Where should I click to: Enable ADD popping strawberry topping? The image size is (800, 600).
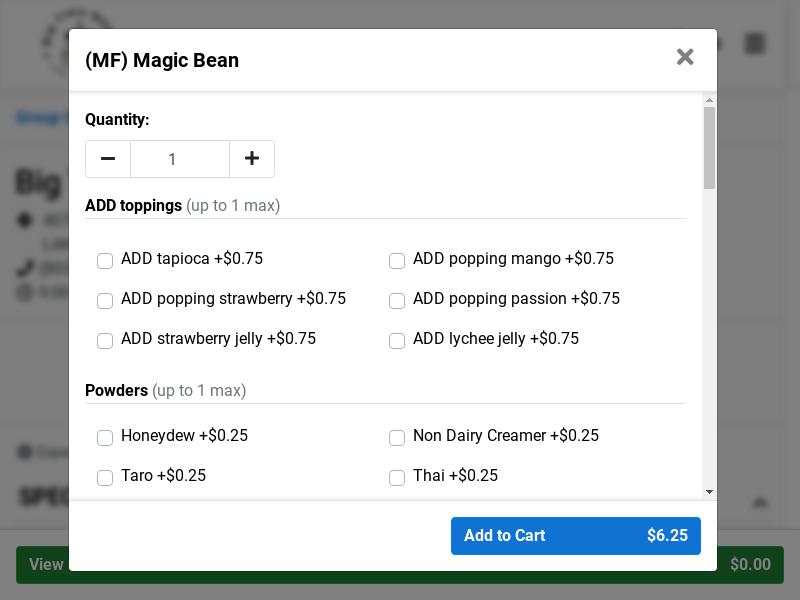click(x=105, y=301)
